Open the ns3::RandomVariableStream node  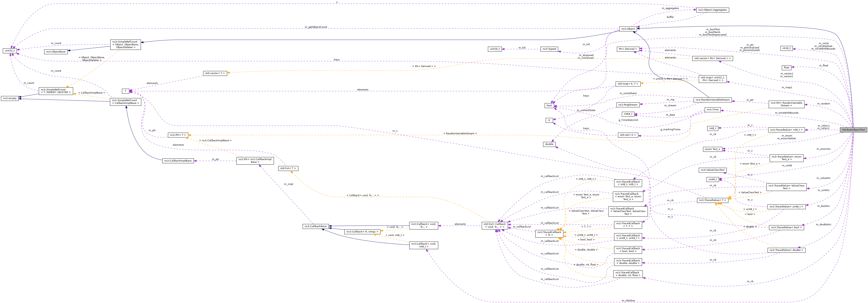tap(713, 100)
